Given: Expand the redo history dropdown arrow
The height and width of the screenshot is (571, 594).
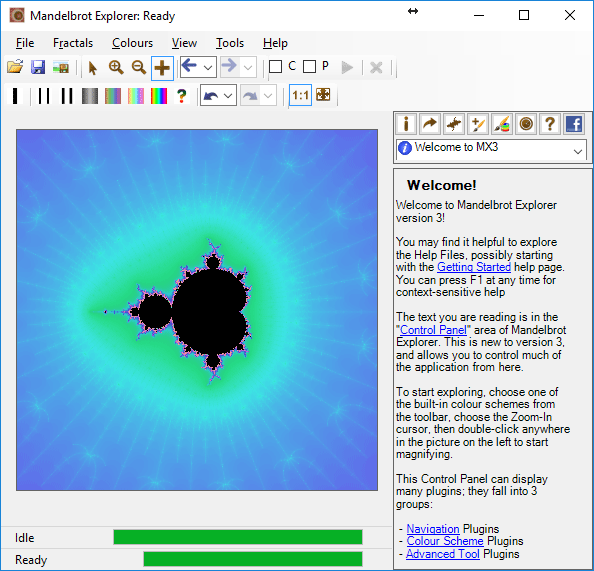Looking at the screenshot, I should coord(268,96).
